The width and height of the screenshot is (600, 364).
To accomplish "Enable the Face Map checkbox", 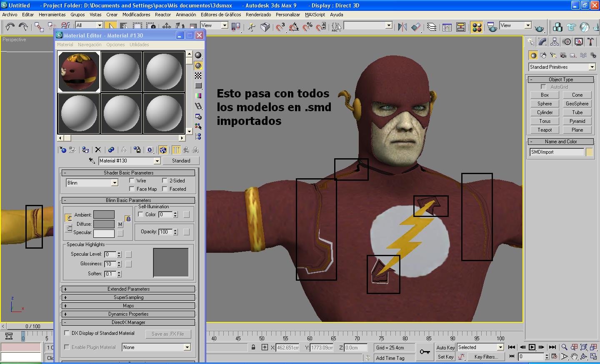I will coord(132,189).
